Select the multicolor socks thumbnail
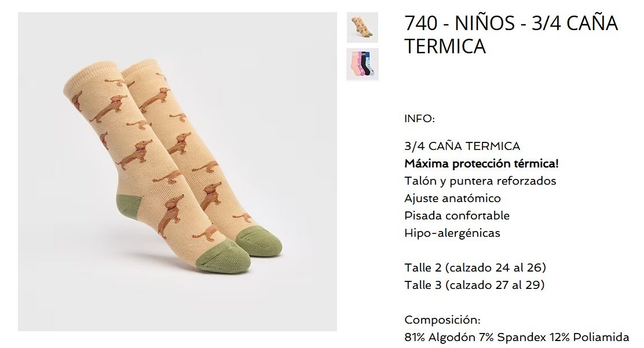644x348 pixels. pyautogui.click(x=363, y=64)
